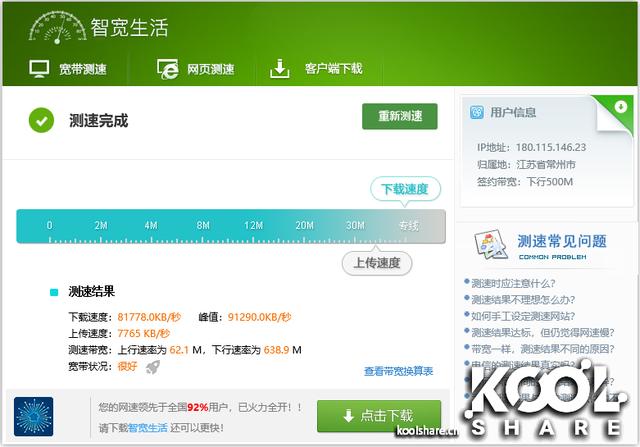
Task: Open FAQ 如何手工设定测速网站?
Action: click(x=523, y=316)
